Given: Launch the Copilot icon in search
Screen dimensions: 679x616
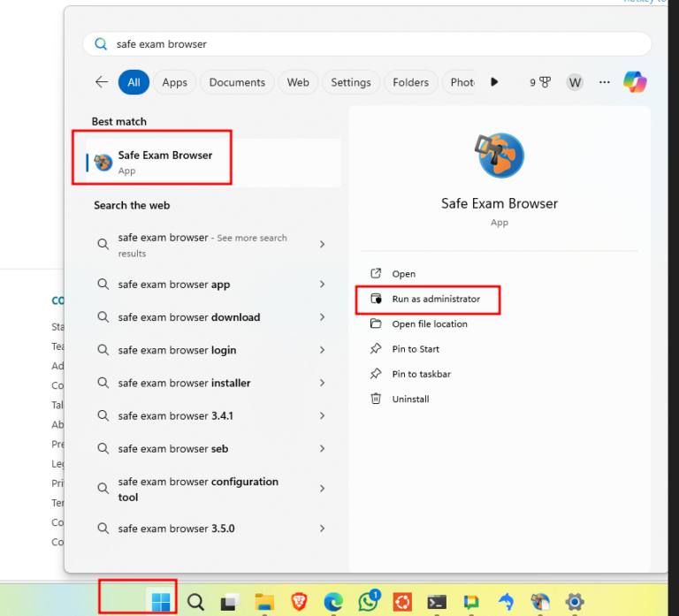Looking at the screenshot, I should pos(635,82).
